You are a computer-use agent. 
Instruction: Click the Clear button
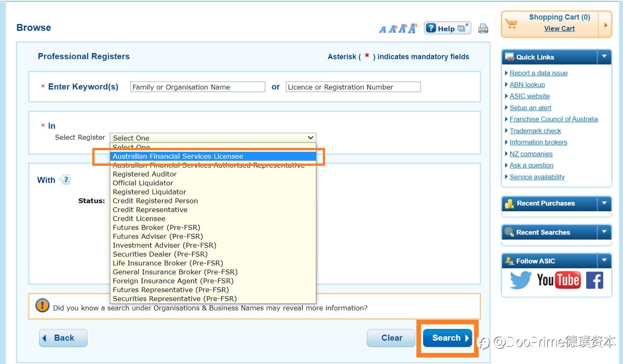pyautogui.click(x=392, y=338)
